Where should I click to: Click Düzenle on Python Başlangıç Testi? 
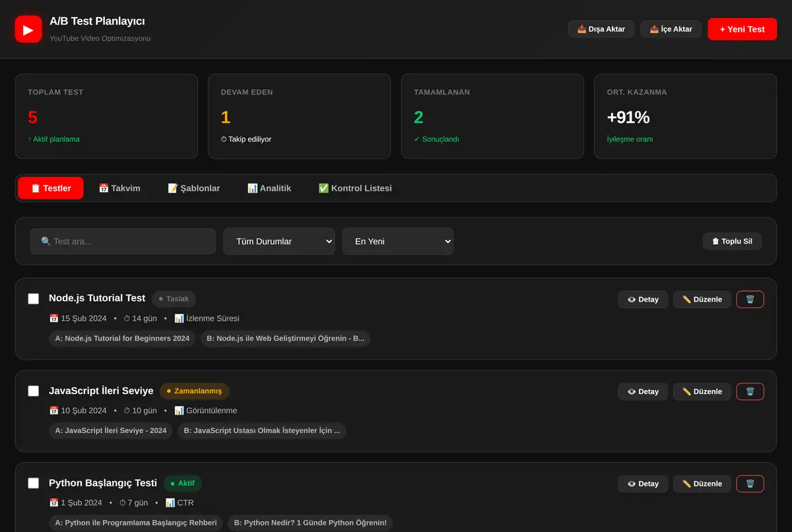coord(702,484)
